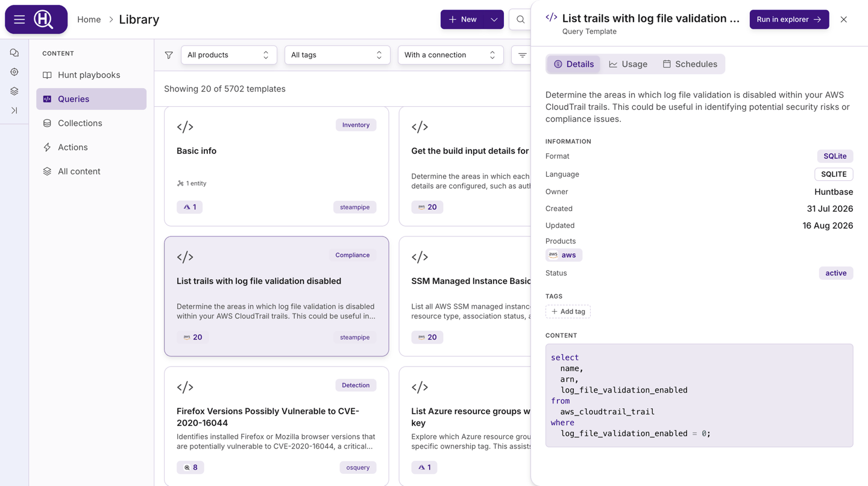Image resolution: width=868 pixels, height=486 pixels.
Task: Click the Add tag button
Action: point(568,312)
